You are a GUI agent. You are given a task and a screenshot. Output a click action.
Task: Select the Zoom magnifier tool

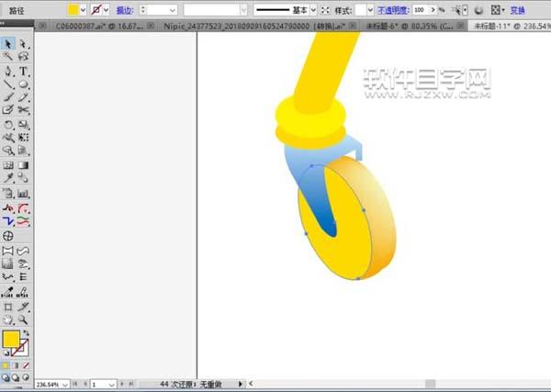23,320
